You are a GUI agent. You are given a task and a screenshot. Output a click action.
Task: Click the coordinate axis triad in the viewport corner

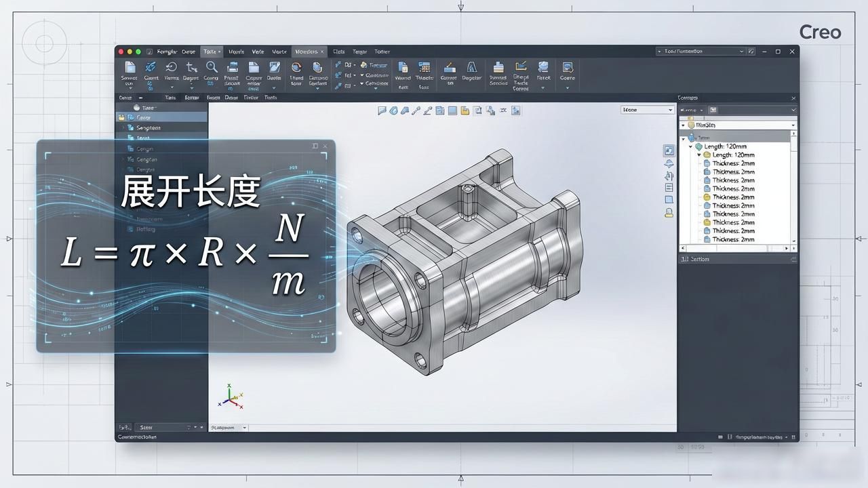click(231, 396)
